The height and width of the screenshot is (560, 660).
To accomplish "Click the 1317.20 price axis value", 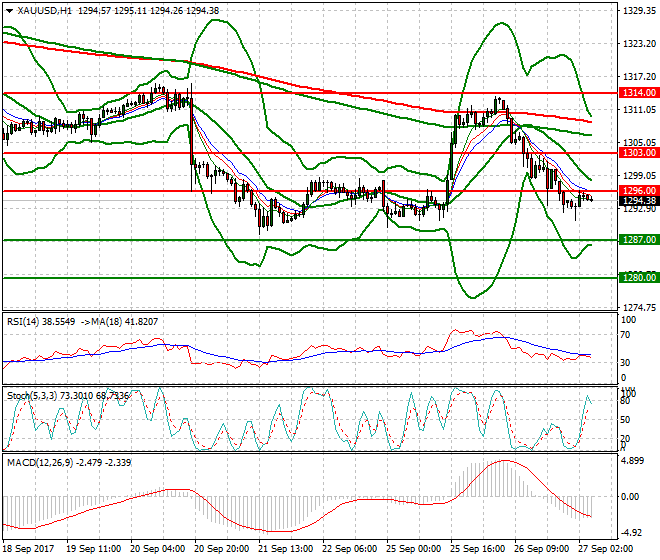I will (639, 77).
